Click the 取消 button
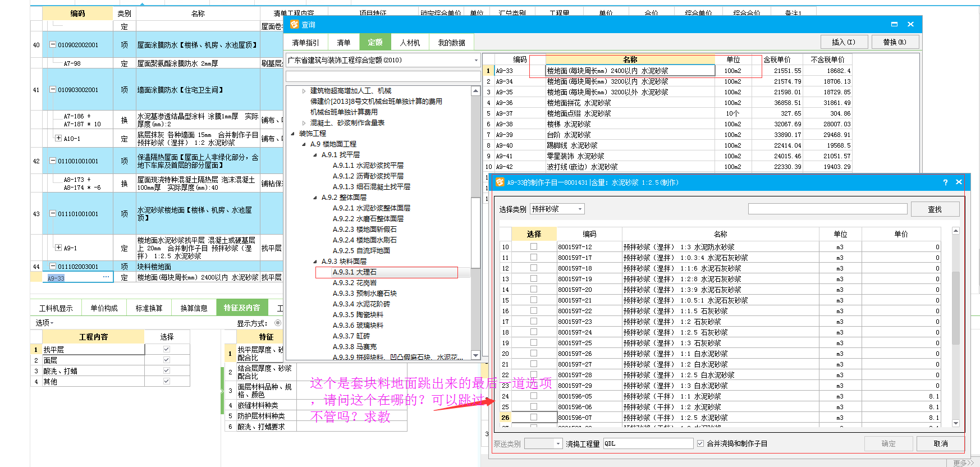 pos(941,443)
